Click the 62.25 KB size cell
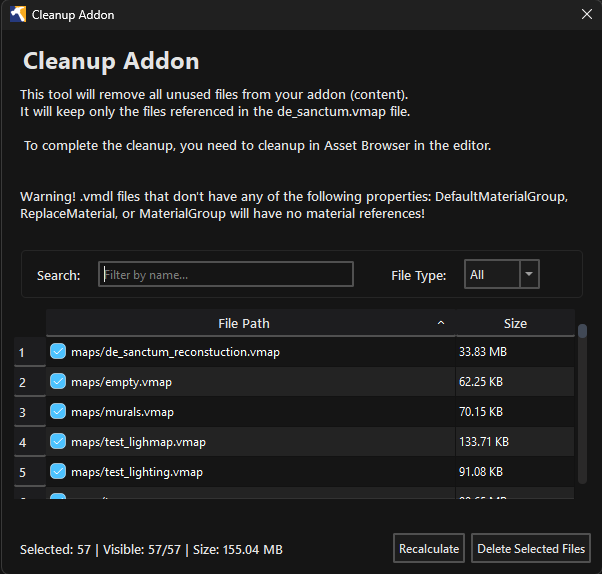This screenshot has width=602, height=574. pos(515,382)
